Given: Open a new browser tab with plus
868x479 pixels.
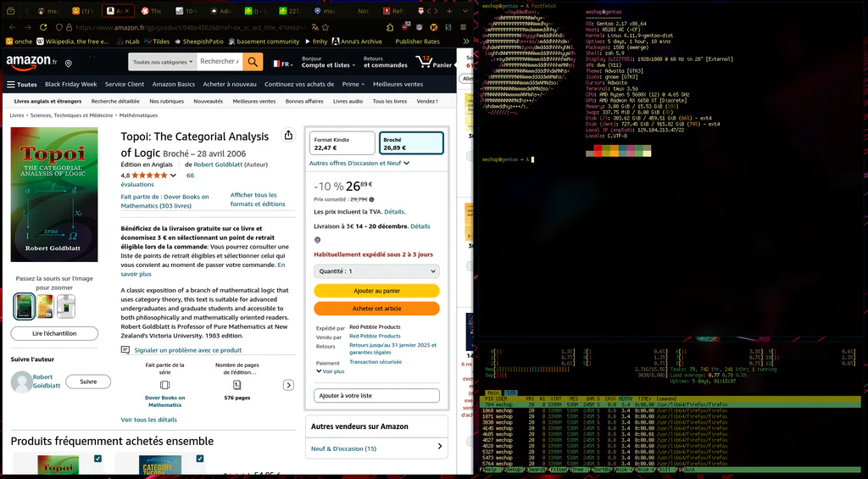Looking at the screenshot, I should (449, 10).
